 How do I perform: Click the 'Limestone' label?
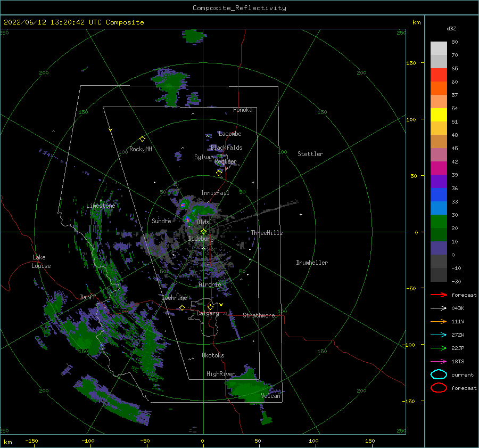tap(101, 206)
